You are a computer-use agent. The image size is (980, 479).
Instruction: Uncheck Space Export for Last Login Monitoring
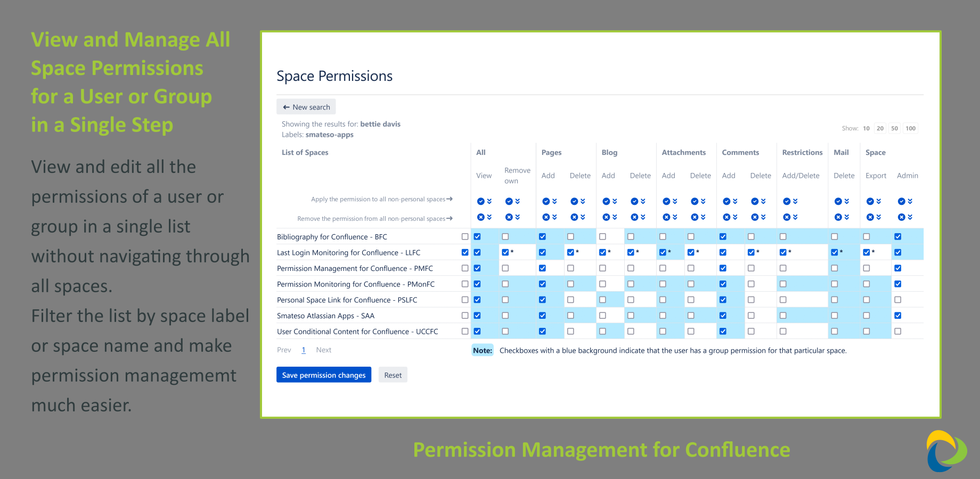[x=867, y=252]
